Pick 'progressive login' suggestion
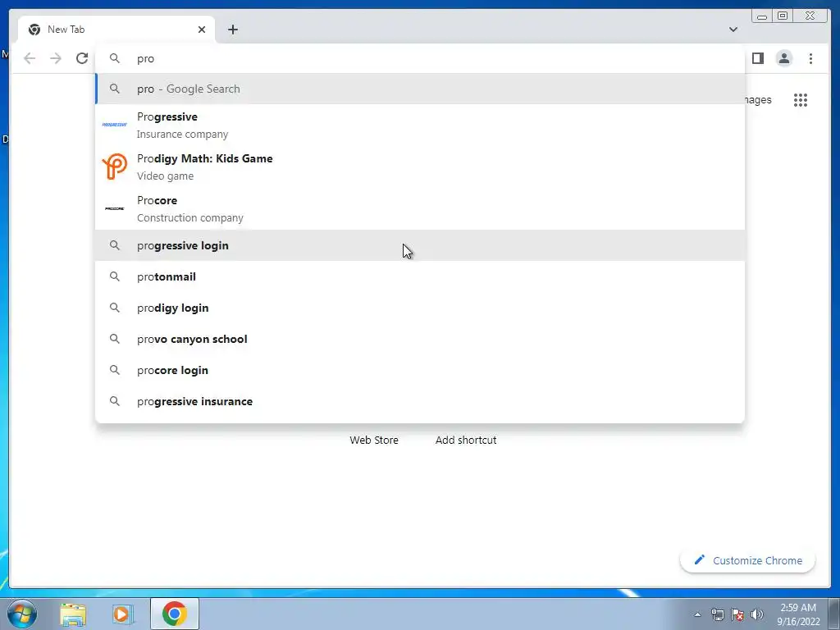Image resolution: width=840 pixels, height=630 pixels. (x=420, y=245)
